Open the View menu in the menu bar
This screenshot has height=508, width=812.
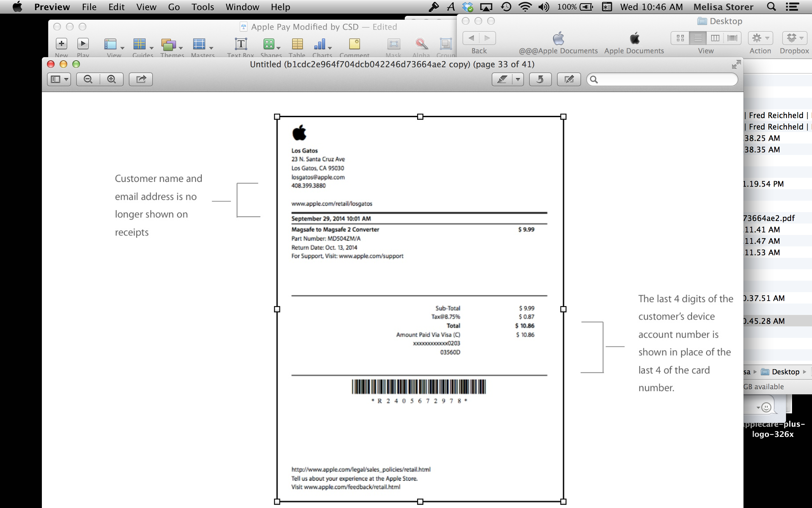pyautogui.click(x=146, y=7)
